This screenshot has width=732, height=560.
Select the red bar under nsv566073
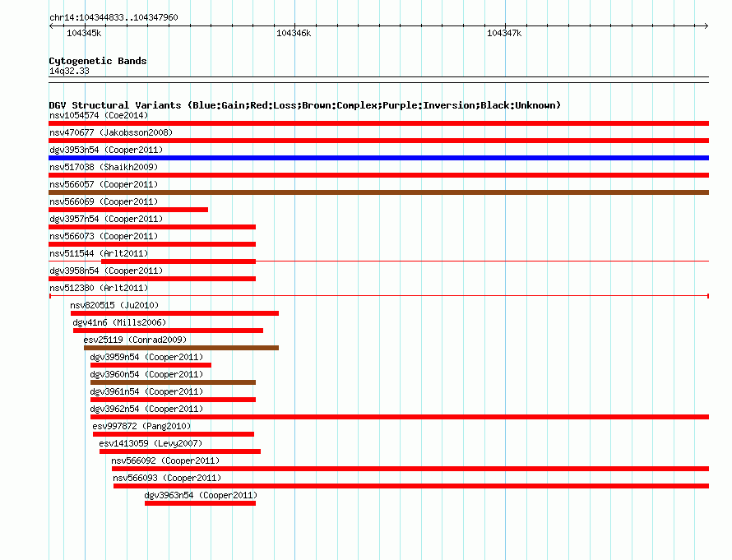(x=152, y=244)
